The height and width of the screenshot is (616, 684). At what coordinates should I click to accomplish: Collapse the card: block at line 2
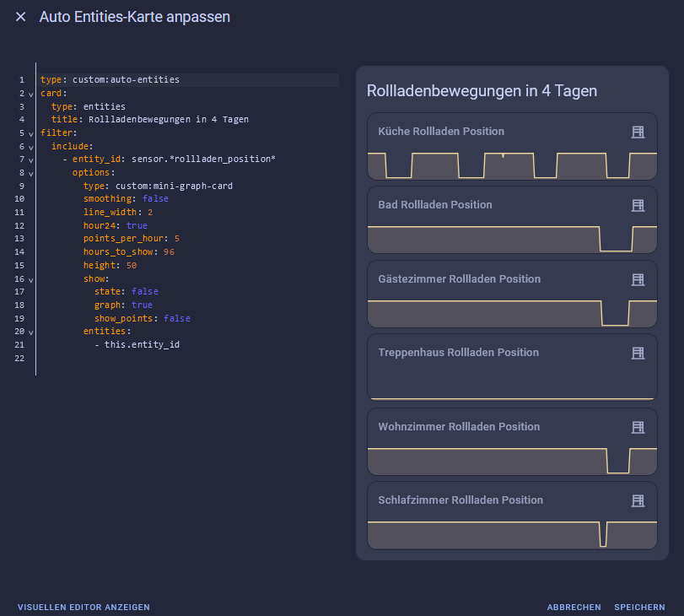(x=31, y=94)
